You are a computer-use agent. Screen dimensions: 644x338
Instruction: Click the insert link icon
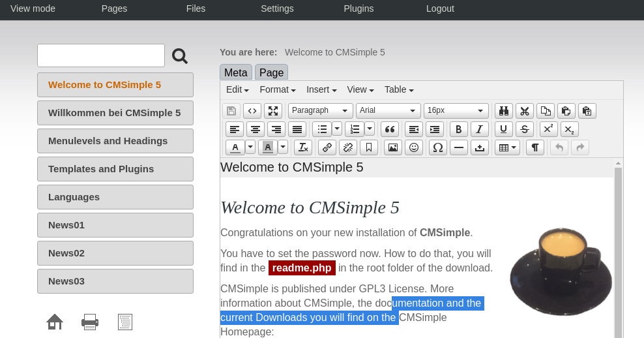click(x=327, y=147)
